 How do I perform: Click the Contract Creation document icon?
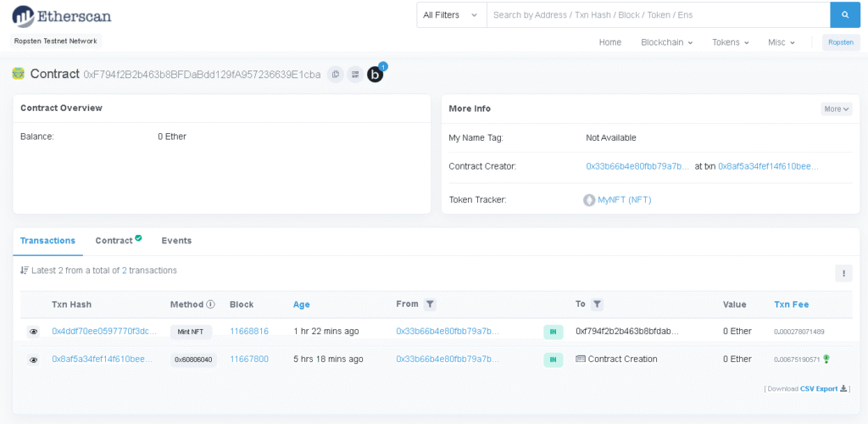580,359
